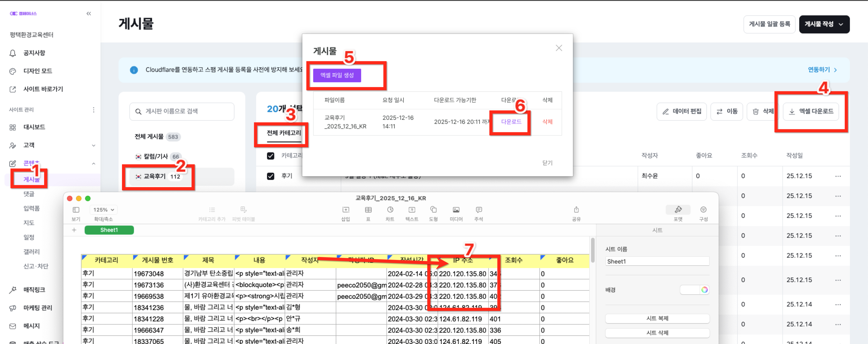Open the 125% zoom dropdown

(103, 210)
